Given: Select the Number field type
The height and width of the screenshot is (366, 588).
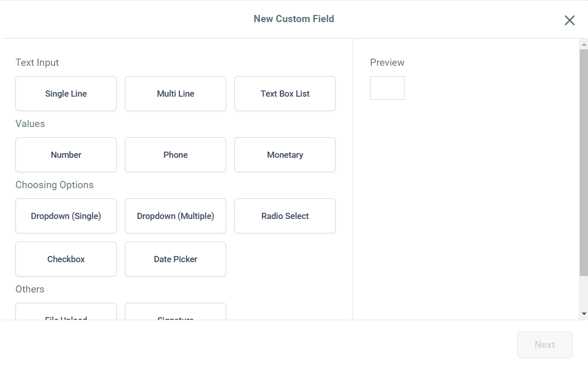Looking at the screenshot, I should (66, 155).
